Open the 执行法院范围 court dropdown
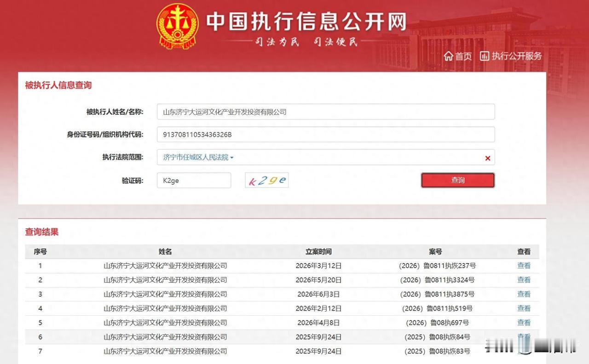The image size is (589, 364). click(199, 157)
